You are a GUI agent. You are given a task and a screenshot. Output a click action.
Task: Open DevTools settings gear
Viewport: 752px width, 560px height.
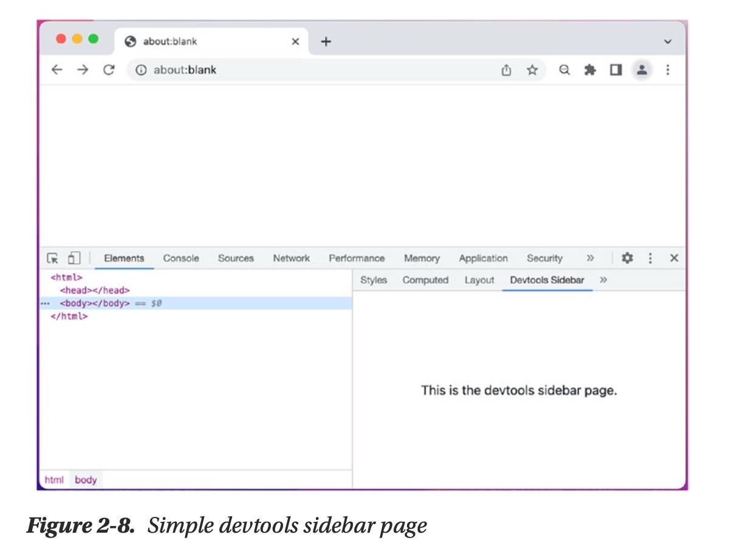tap(627, 258)
